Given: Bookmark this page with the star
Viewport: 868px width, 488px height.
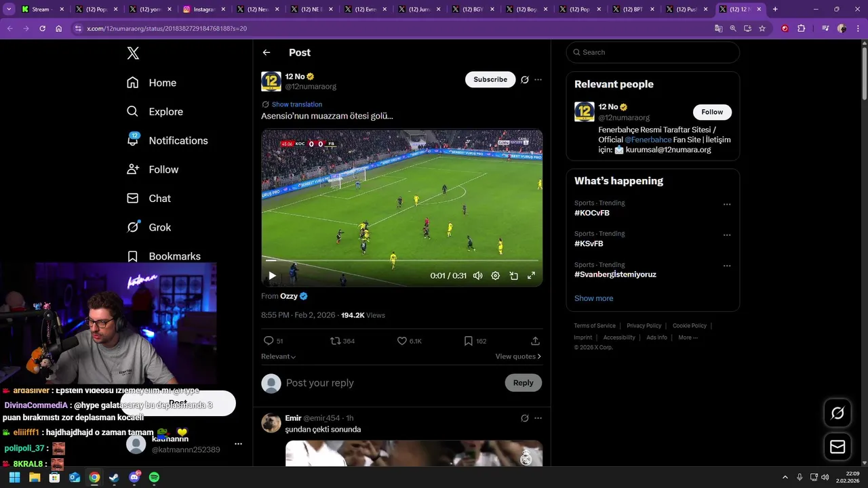Looking at the screenshot, I should (x=762, y=28).
